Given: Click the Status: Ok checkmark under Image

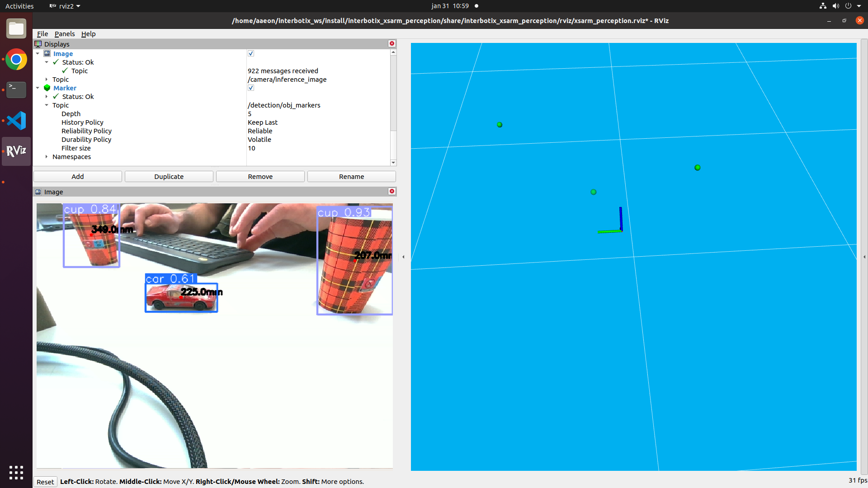Looking at the screenshot, I should click(x=55, y=62).
